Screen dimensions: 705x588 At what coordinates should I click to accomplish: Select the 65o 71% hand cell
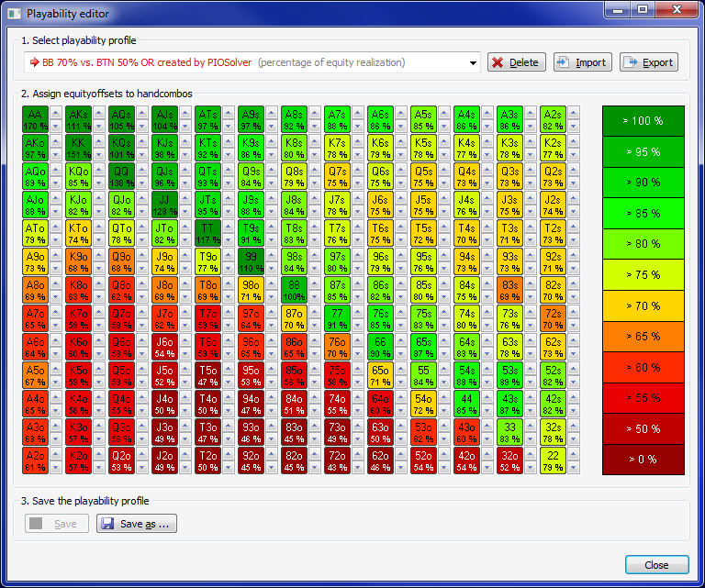[x=380, y=375]
